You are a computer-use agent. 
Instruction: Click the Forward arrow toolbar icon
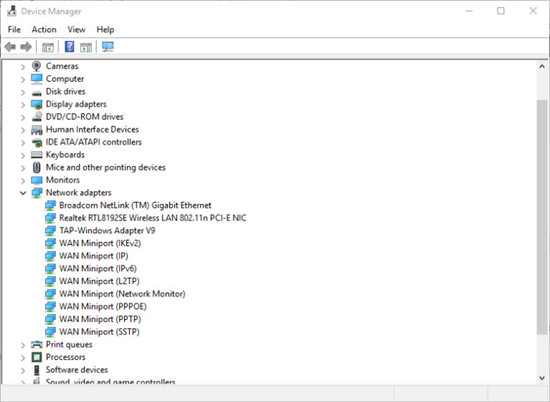pyautogui.click(x=26, y=47)
